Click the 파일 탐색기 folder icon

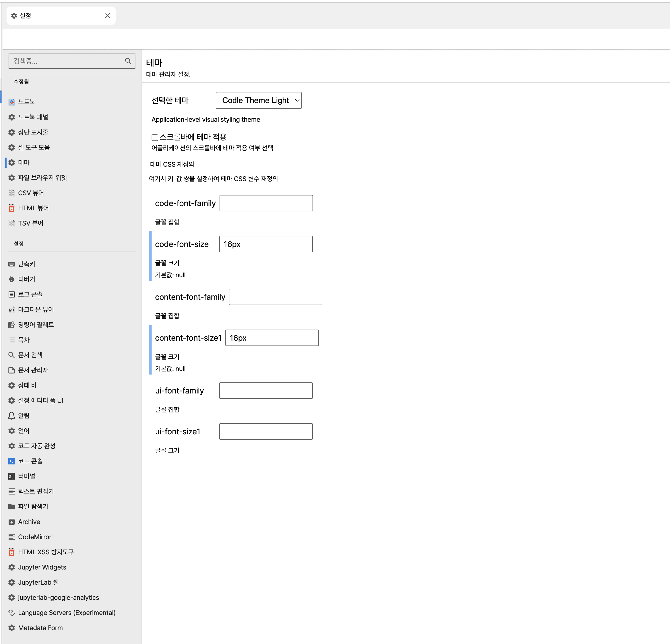coord(12,506)
